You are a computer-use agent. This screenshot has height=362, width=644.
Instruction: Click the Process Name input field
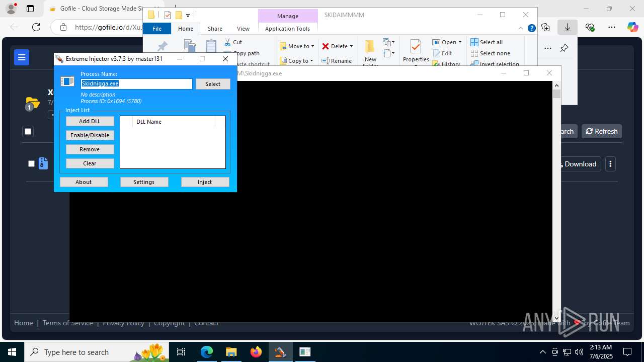pyautogui.click(x=136, y=84)
